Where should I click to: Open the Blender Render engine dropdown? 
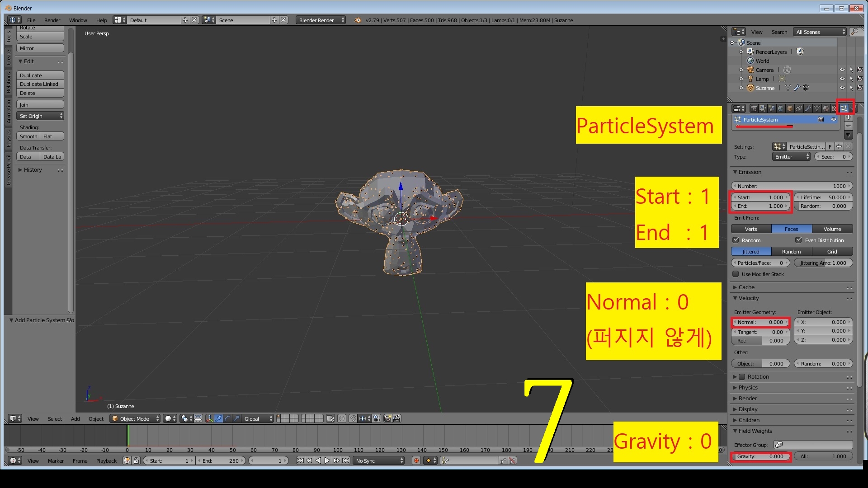(x=321, y=20)
